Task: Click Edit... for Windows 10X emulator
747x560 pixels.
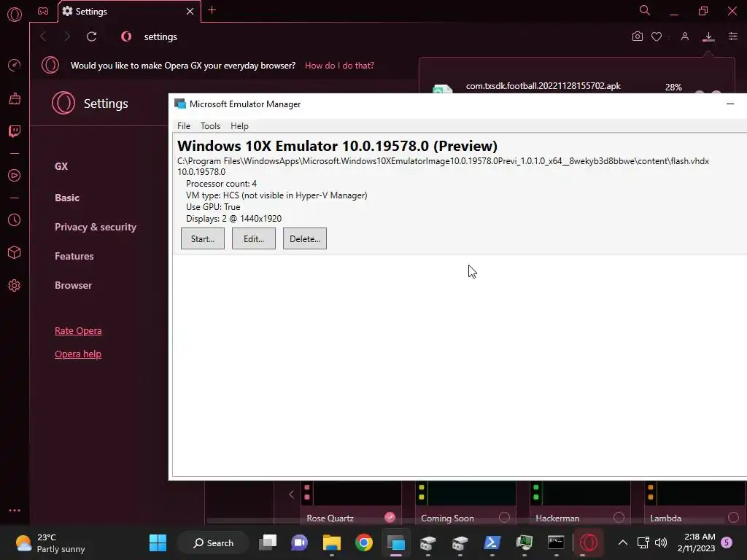Action: pyautogui.click(x=253, y=238)
